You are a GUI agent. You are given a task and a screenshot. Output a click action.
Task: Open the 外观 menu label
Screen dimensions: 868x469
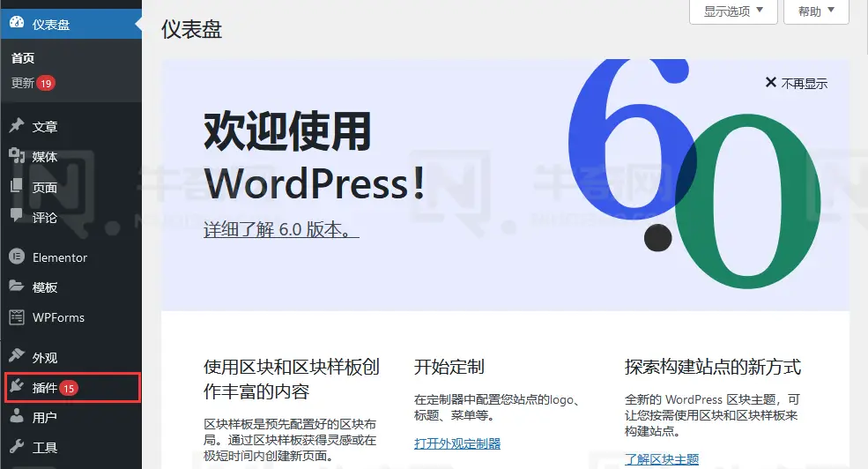click(44, 358)
